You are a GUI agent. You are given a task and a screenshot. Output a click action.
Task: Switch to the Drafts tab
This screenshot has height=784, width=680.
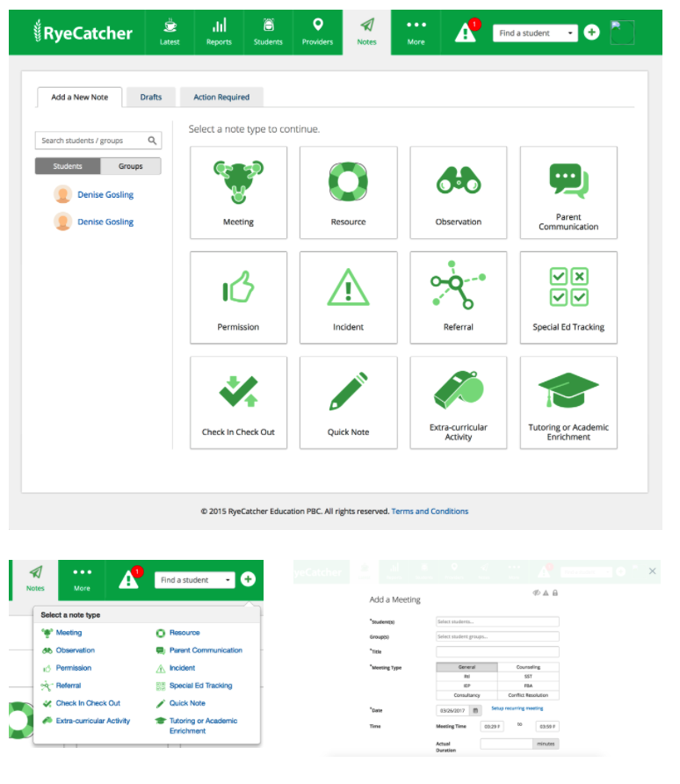[151, 97]
